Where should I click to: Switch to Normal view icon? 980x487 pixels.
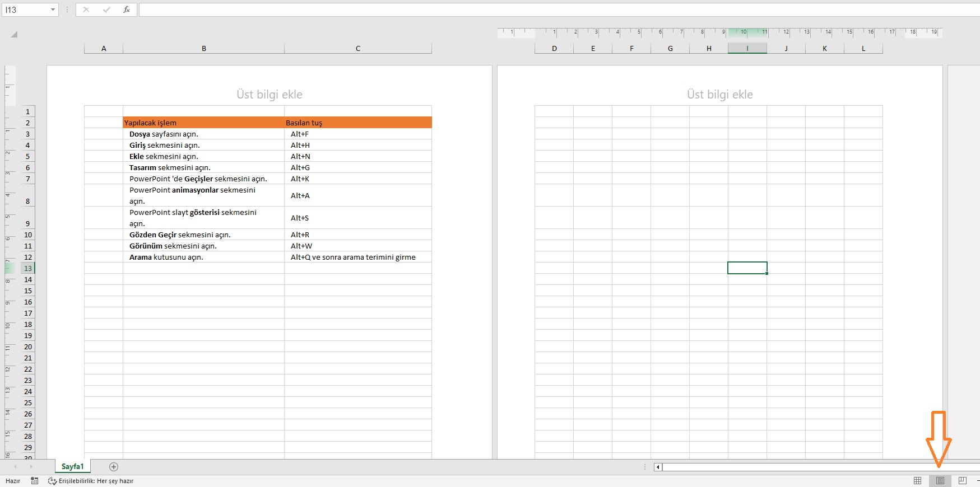pos(917,481)
